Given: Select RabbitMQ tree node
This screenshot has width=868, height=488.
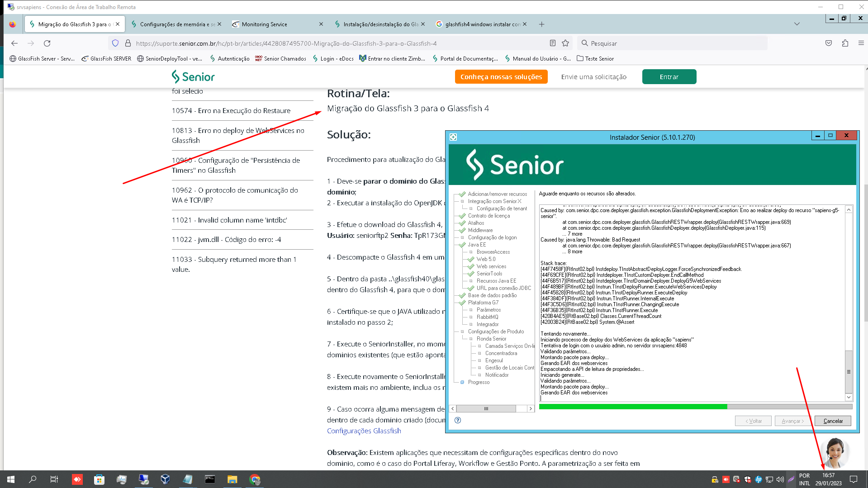Looking at the screenshot, I should click(487, 317).
